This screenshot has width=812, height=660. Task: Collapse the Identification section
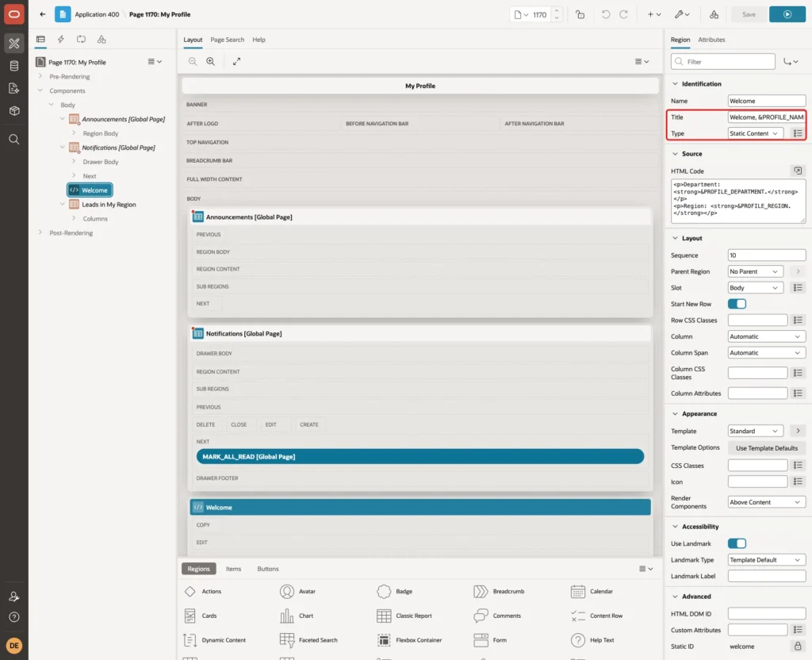675,84
